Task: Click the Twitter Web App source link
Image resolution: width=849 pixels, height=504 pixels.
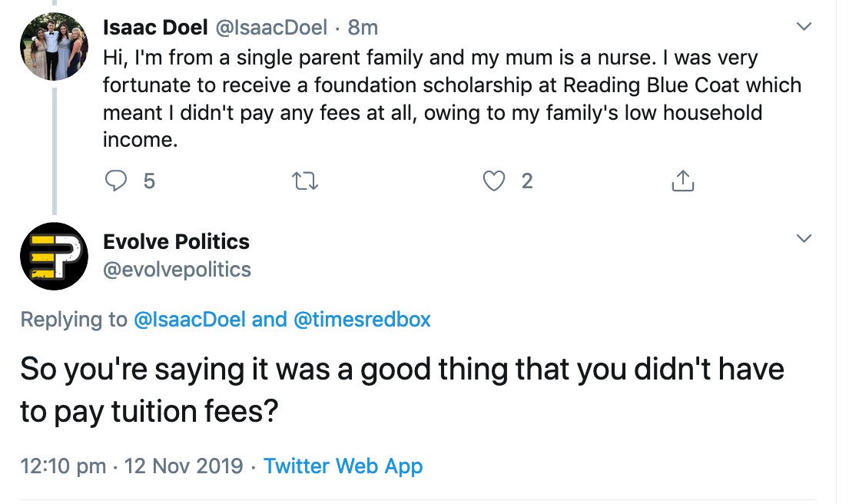Action: tap(343, 466)
